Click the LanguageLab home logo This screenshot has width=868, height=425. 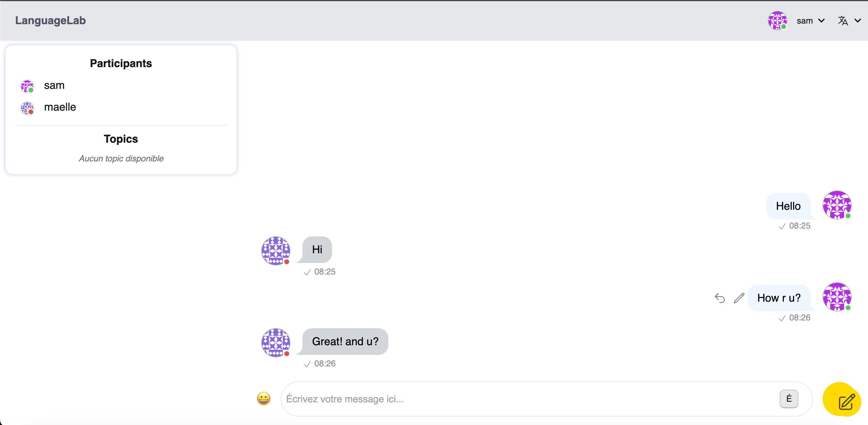click(50, 21)
